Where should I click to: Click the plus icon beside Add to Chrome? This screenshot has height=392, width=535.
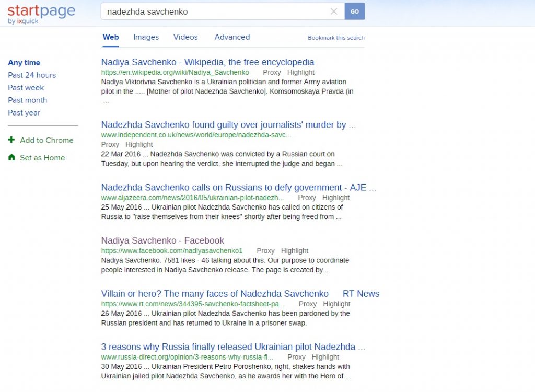click(11, 140)
